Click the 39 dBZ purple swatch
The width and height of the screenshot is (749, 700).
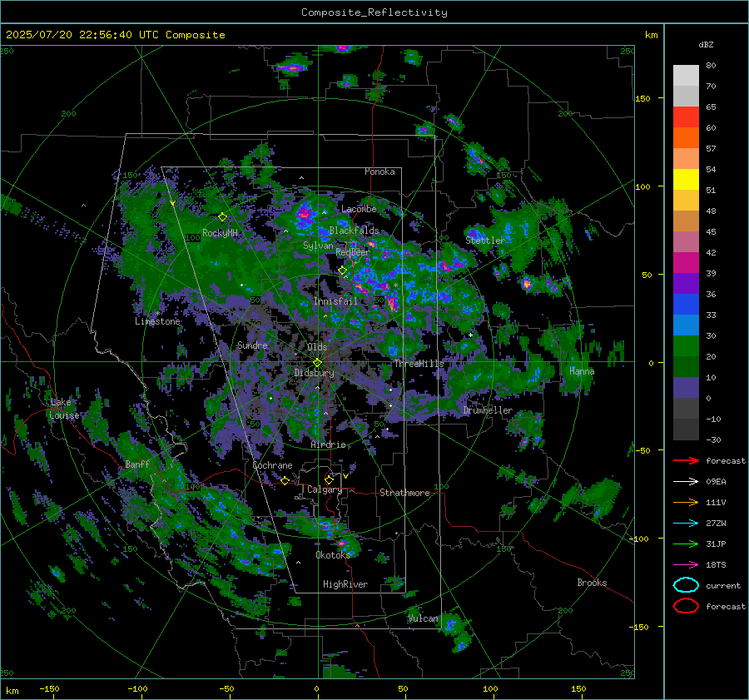tap(686, 284)
